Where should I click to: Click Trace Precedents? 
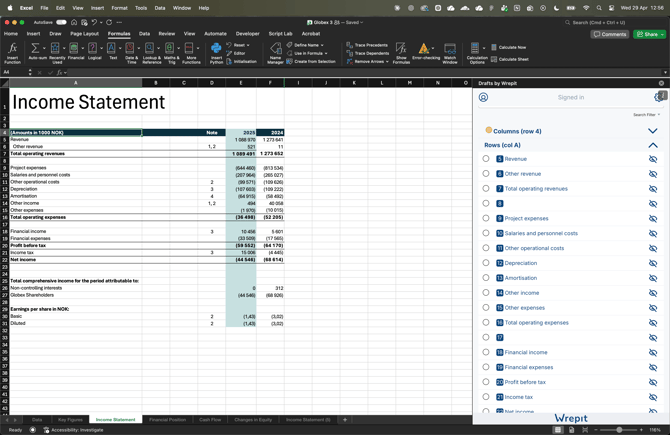pyautogui.click(x=367, y=45)
